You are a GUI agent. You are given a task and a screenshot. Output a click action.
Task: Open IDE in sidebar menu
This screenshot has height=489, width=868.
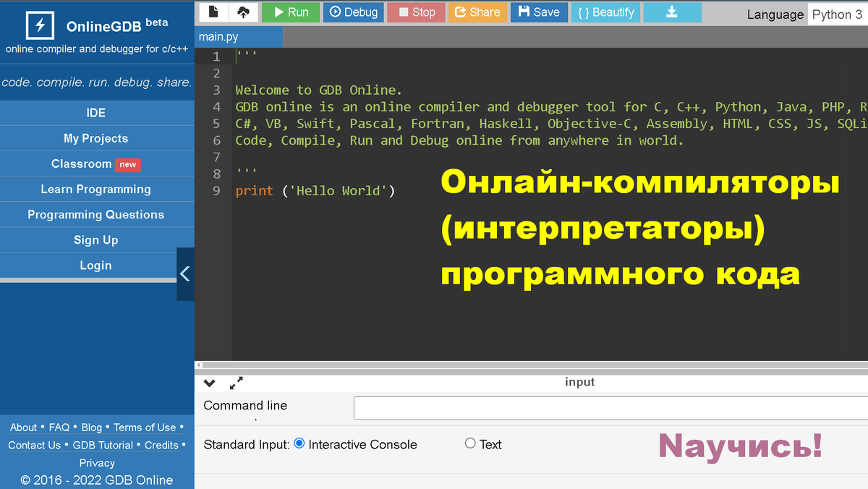pyautogui.click(x=96, y=113)
